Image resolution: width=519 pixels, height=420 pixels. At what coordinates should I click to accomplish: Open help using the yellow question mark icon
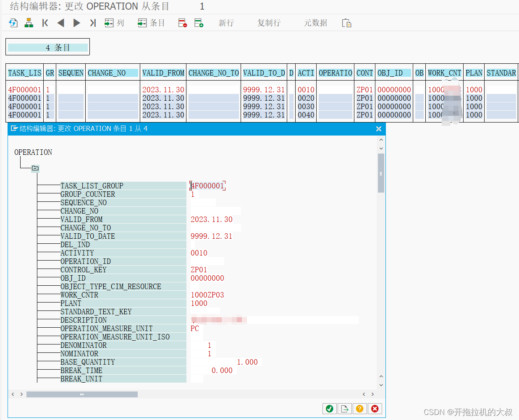[x=360, y=408]
